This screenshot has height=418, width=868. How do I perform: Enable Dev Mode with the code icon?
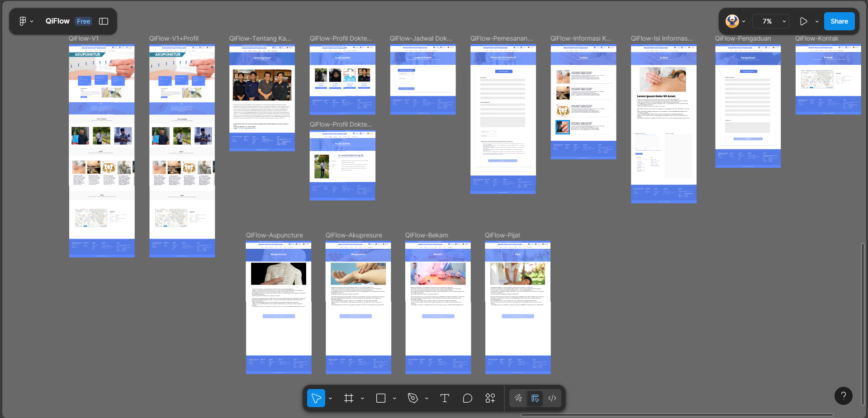click(552, 398)
